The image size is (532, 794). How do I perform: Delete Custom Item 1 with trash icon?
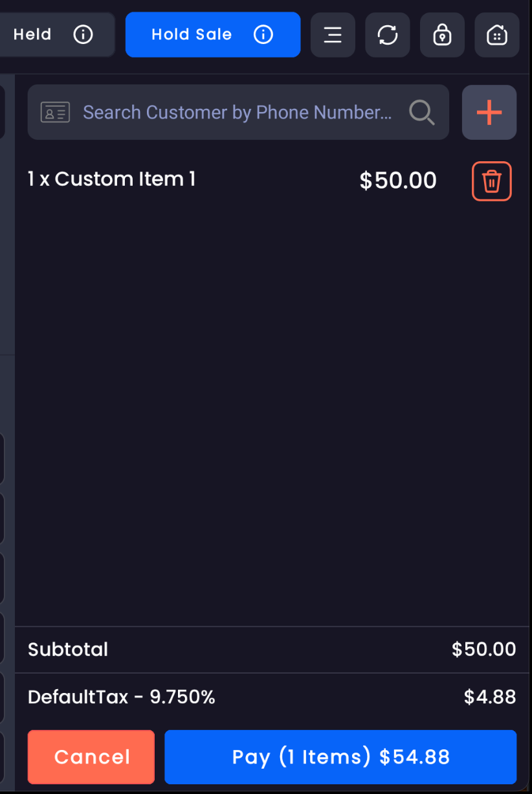point(492,181)
